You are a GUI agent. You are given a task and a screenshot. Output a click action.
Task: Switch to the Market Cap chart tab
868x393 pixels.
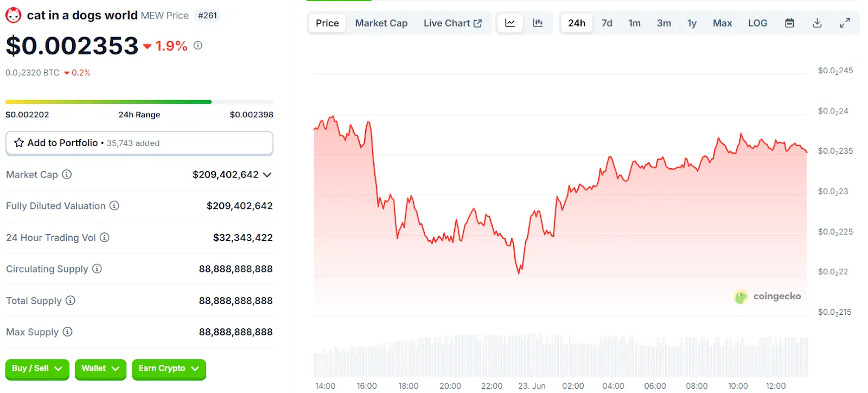(x=381, y=23)
